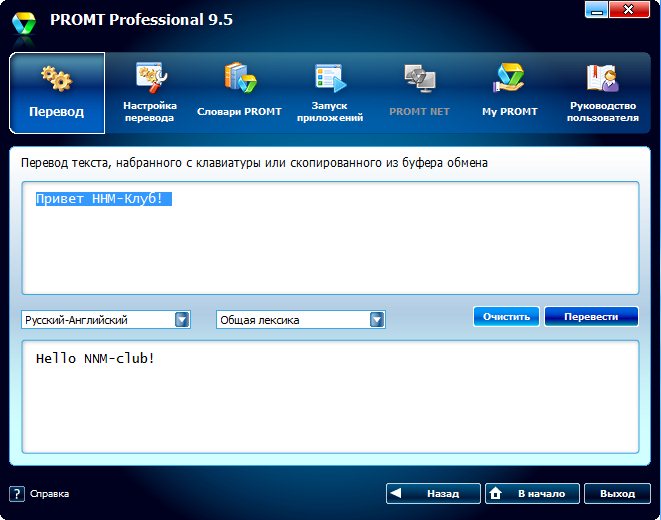Go back with the Назад button

[x=433, y=493]
